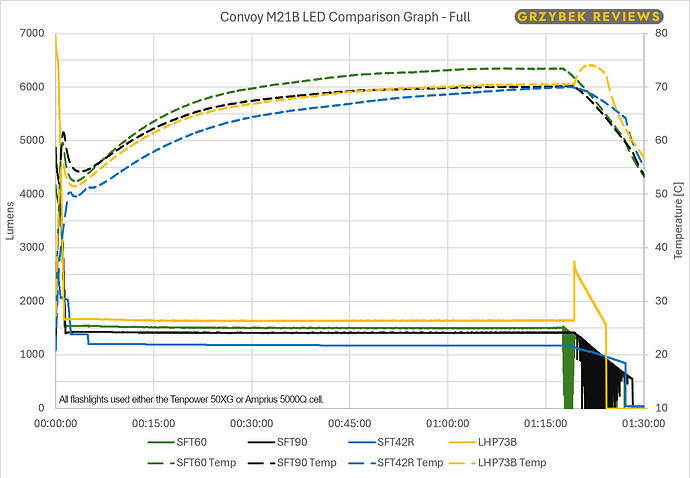Select the SFT42R Temp legend entry

coord(396,463)
